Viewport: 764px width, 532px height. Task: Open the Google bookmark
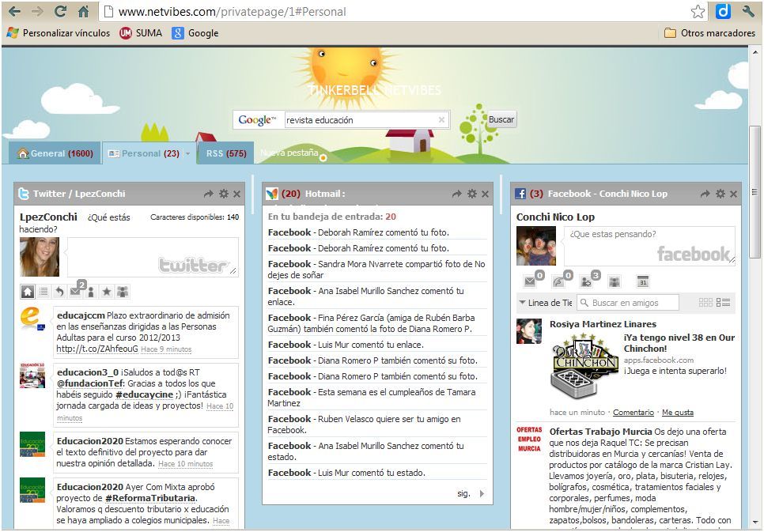pyautogui.click(x=195, y=33)
